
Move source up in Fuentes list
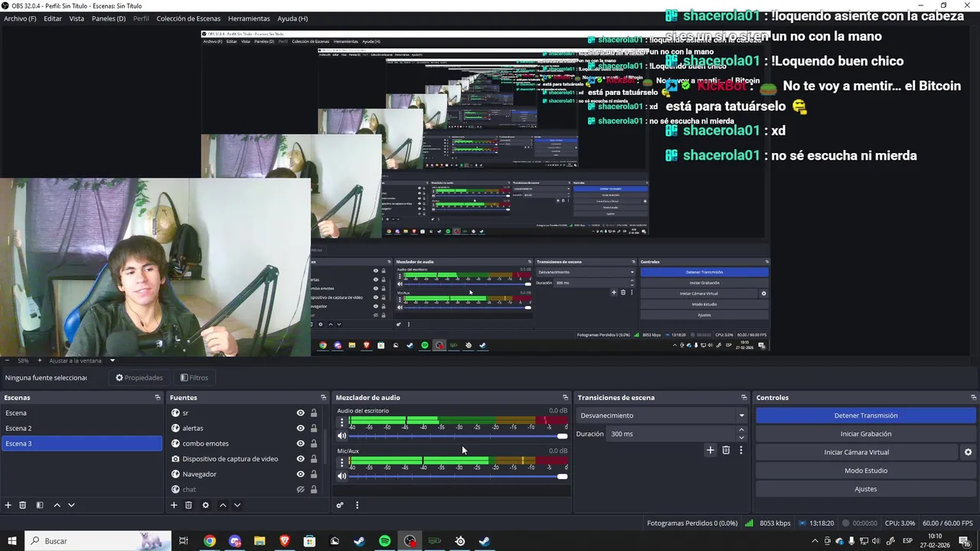tap(223, 505)
